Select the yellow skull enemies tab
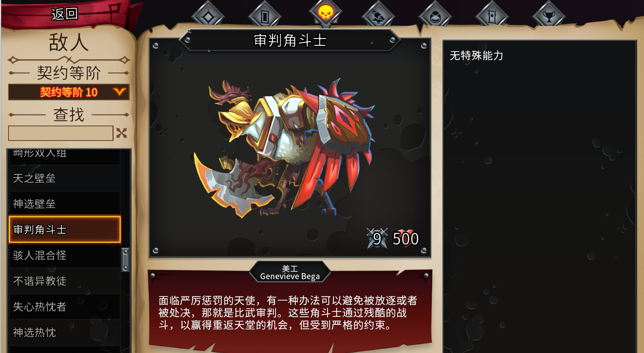The width and height of the screenshot is (644, 353). [x=325, y=13]
